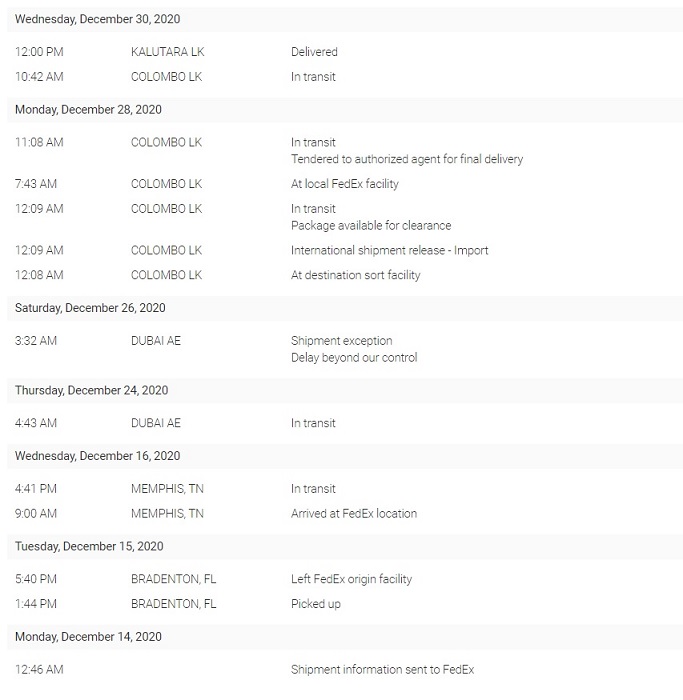Image resolution: width=683 pixels, height=700 pixels.
Task: Select the 10:42 AM COLOMBO LK entry
Action: click(345, 77)
